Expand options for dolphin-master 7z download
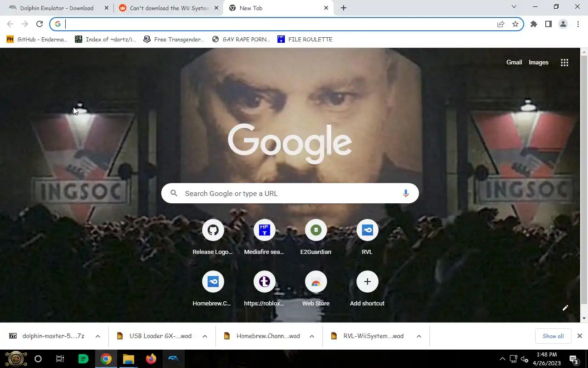 98,336
